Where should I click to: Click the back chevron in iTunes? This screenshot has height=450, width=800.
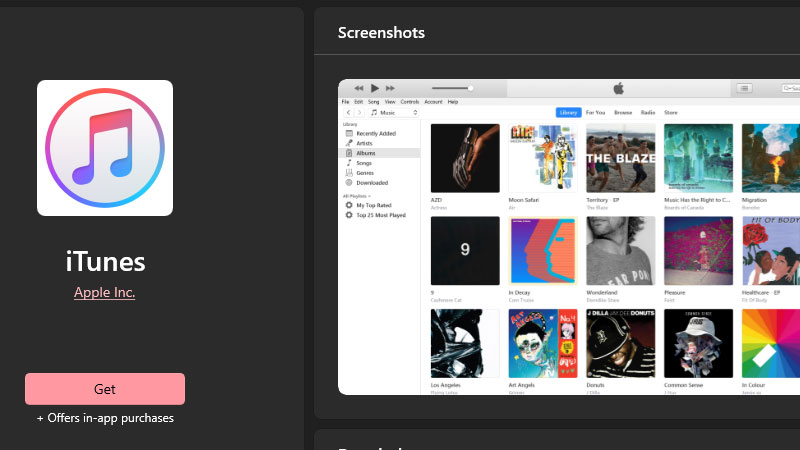tap(348, 113)
